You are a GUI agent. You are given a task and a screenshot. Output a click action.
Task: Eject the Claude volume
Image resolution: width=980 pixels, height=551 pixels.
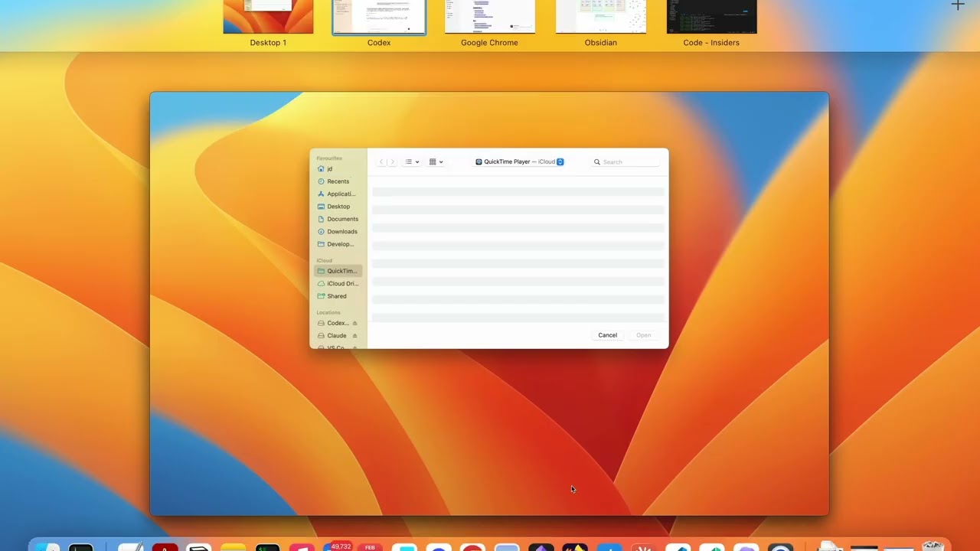pos(354,335)
